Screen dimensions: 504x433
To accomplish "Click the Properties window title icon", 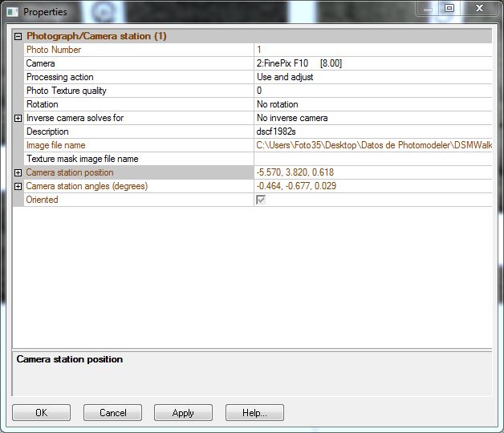I will pyautogui.click(x=12, y=12).
